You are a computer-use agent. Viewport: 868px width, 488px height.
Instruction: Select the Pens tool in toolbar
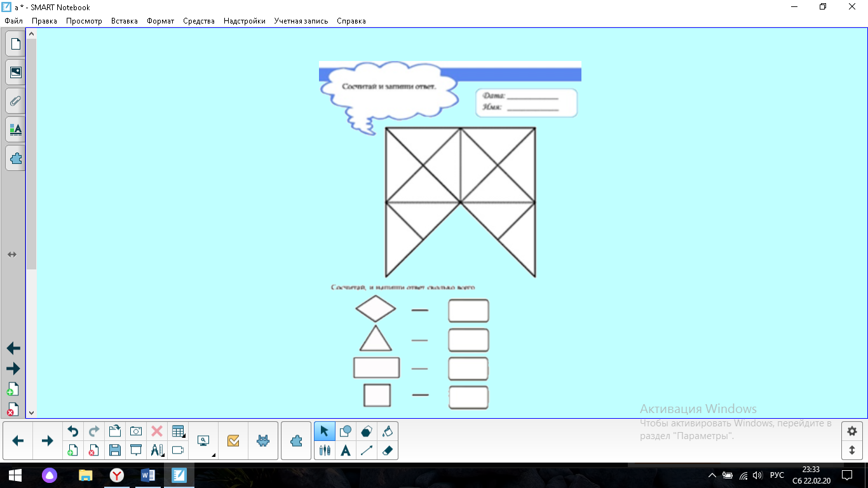tap(325, 451)
